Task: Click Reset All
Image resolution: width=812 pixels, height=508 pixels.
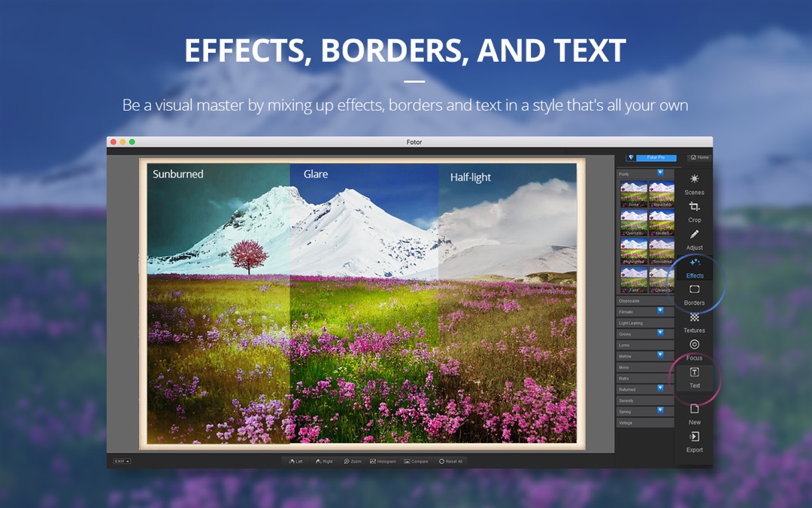Action: (x=450, y=461)
